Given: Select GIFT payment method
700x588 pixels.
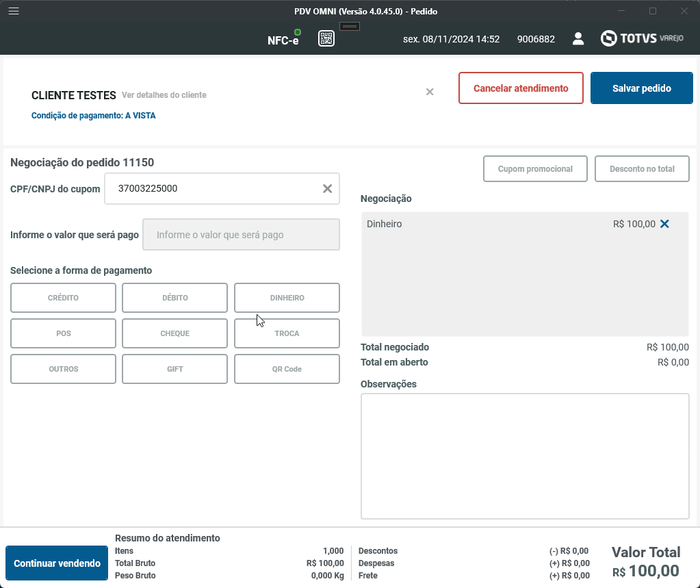Looking at the screenshot, I should click(x=175, y=369).
